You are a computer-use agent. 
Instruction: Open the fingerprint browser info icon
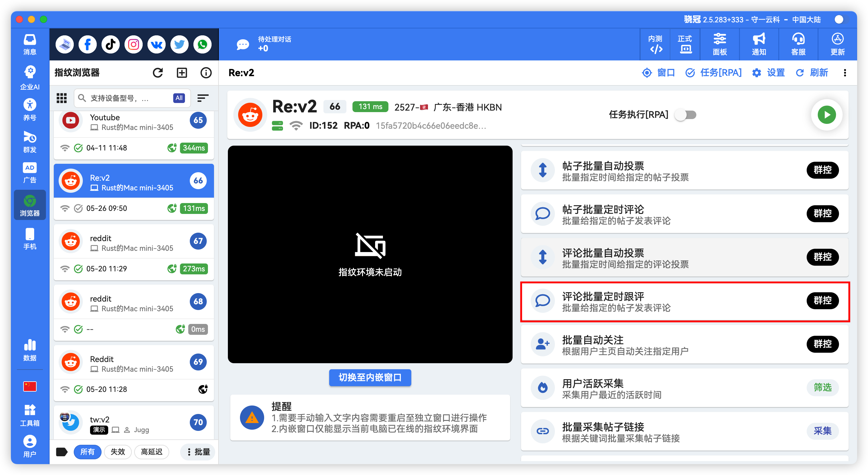click(x=206, y=73)
